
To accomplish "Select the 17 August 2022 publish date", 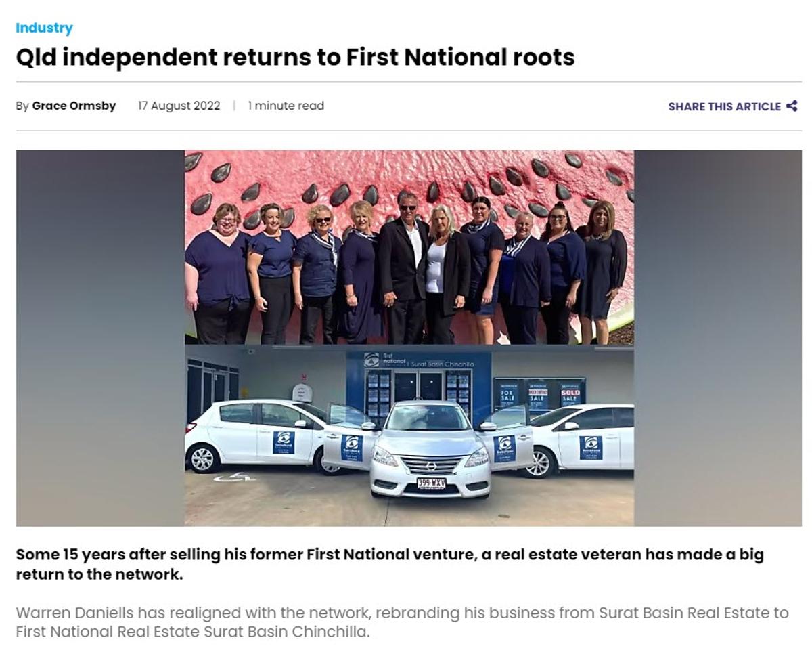I will (179, 106).
